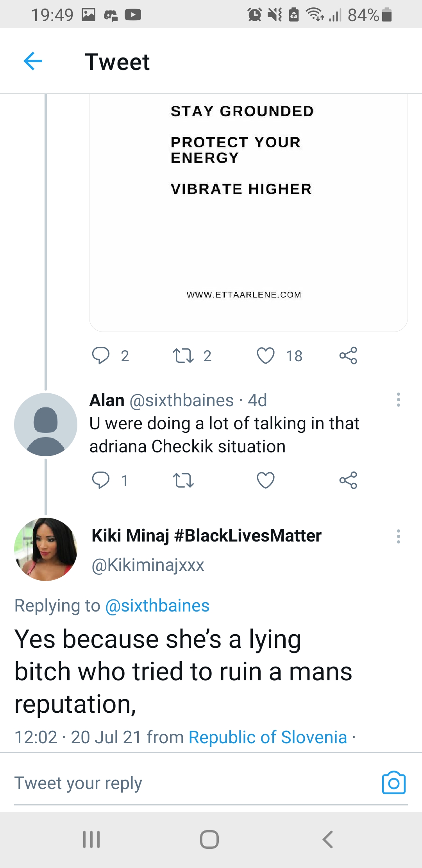Open more options for Alan's tweet
Screen dimensions: 422x868
pyautogui.click(x=398, y=400)
